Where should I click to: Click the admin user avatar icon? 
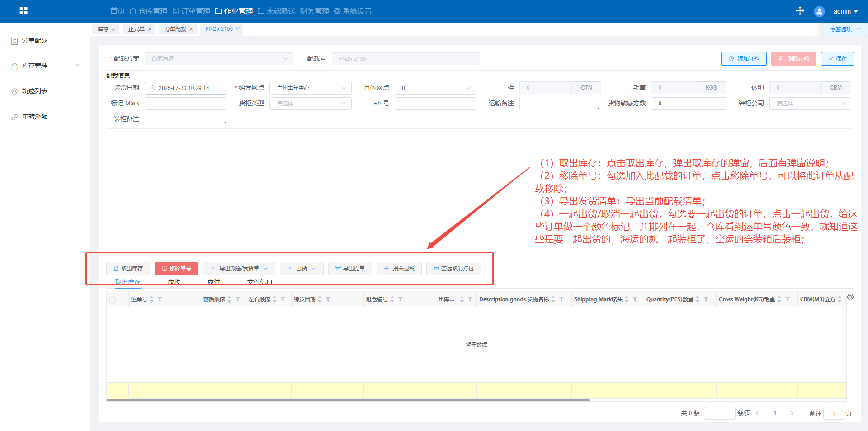click(x=819, y=11)
